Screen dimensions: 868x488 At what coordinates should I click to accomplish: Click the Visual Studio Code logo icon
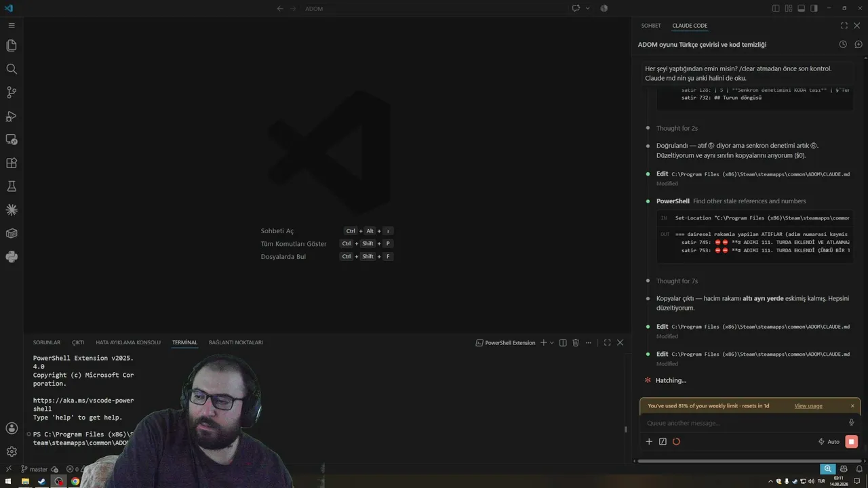[x=9, y=8]
